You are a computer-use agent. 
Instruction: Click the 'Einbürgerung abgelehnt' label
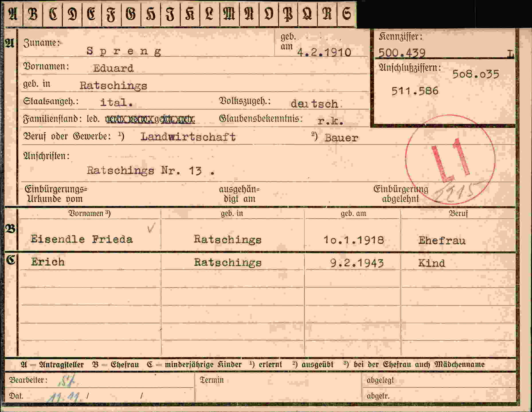(x=401, y=194)
